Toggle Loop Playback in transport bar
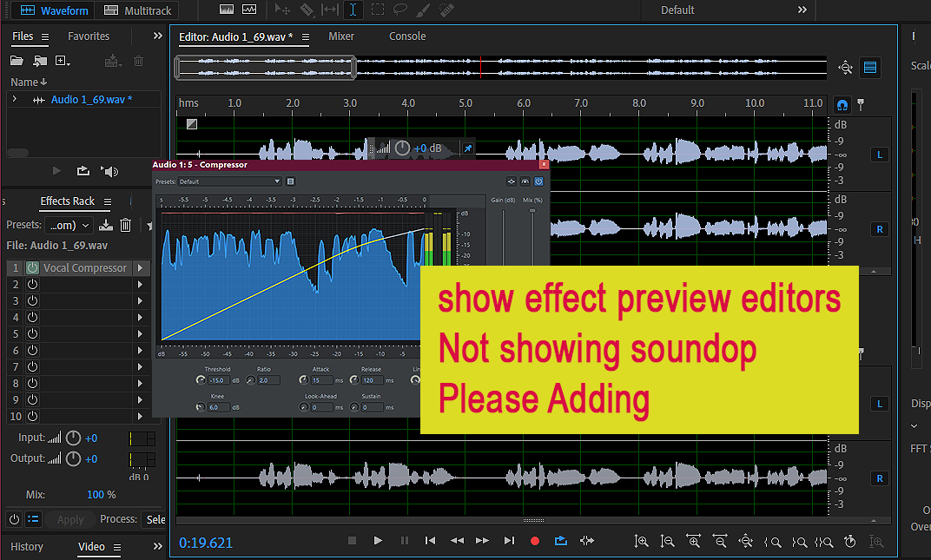 pyautogui.click(x=560, y=541)
